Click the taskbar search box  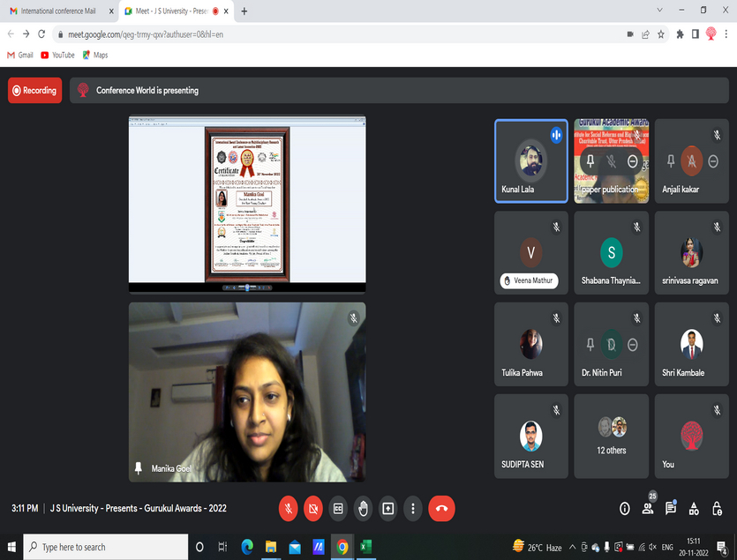(x=106, y=547)
